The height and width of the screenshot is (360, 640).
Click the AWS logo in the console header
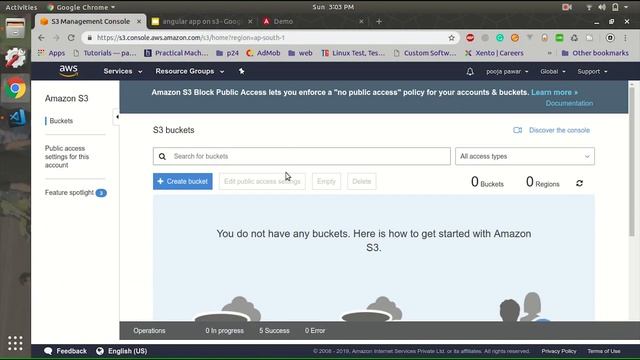coord(68,71)
